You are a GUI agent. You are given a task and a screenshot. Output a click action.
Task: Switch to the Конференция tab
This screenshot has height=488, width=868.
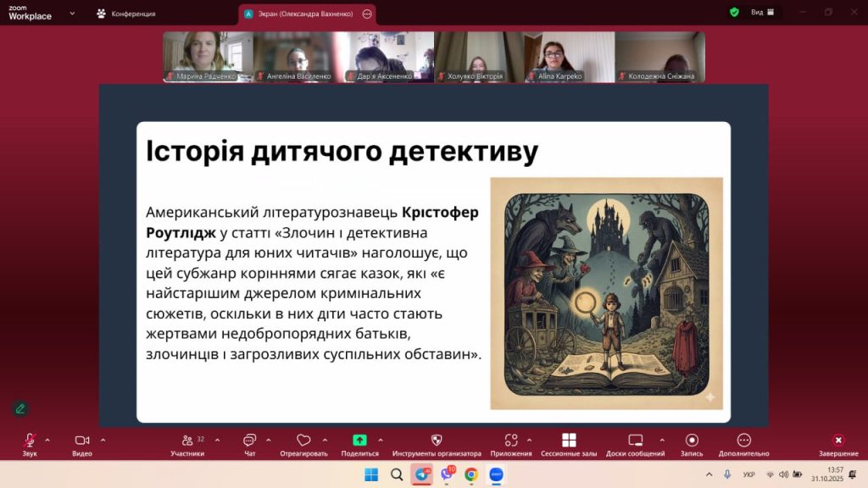[126, 14]
